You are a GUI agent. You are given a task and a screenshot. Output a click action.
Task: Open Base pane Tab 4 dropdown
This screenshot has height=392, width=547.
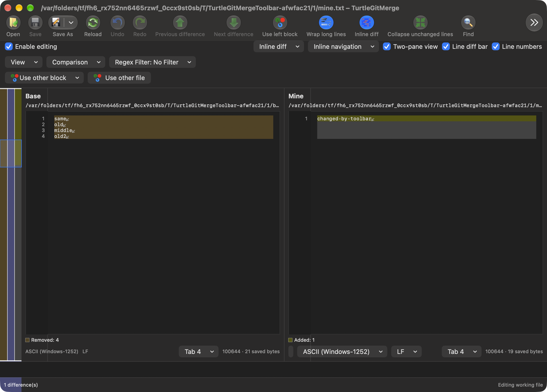tap(199, 351)
